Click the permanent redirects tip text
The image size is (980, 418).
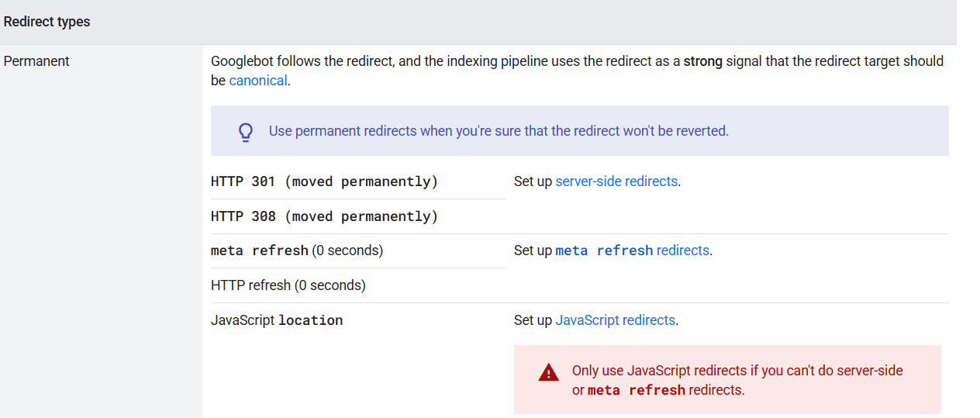(x=499, y=131)
